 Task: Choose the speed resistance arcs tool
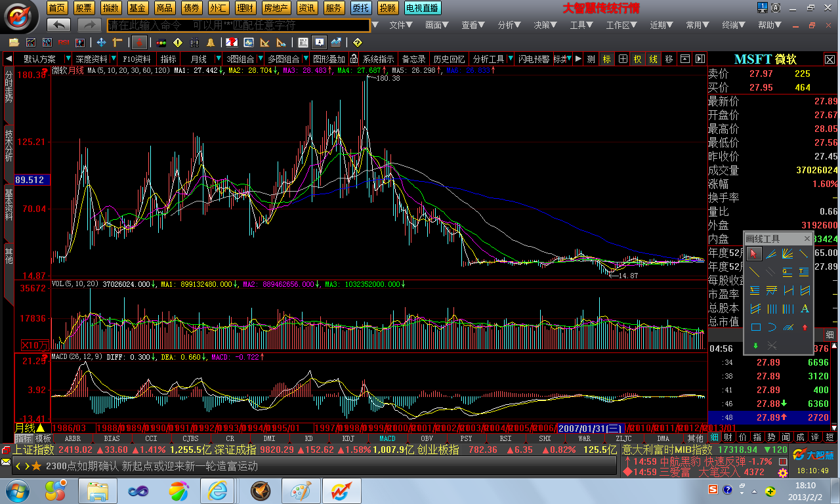tap(788, 327)
